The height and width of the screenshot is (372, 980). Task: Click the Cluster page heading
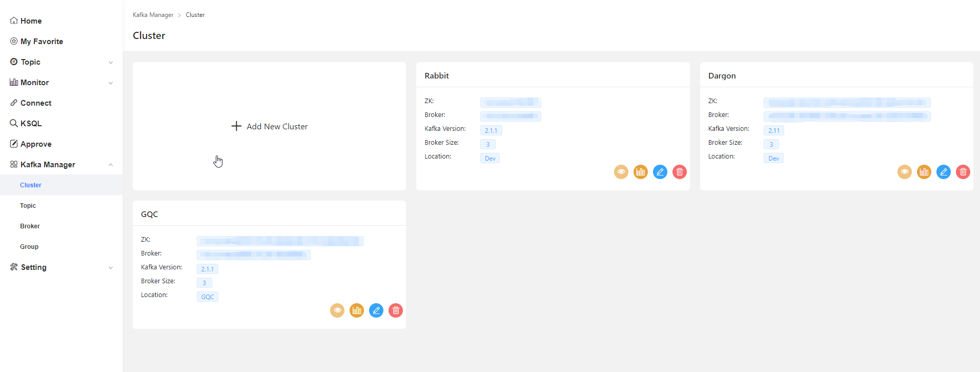[x=149, y=35]
